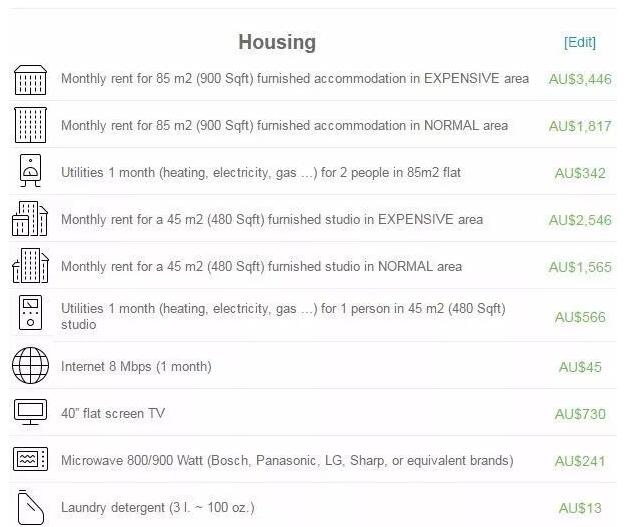The image size is (631, 527).
Task: Click the laundry detergent bottle icon
Action: [30, 507]
